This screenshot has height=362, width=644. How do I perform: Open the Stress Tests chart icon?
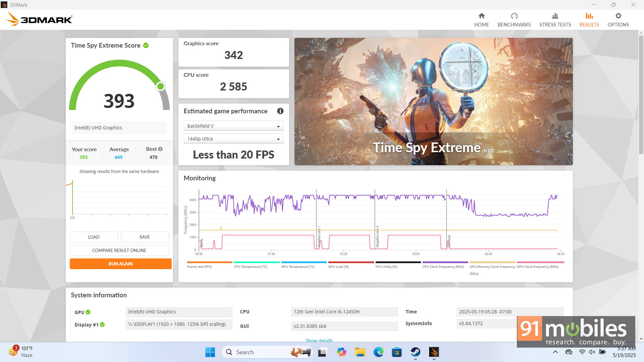(555, 16)
